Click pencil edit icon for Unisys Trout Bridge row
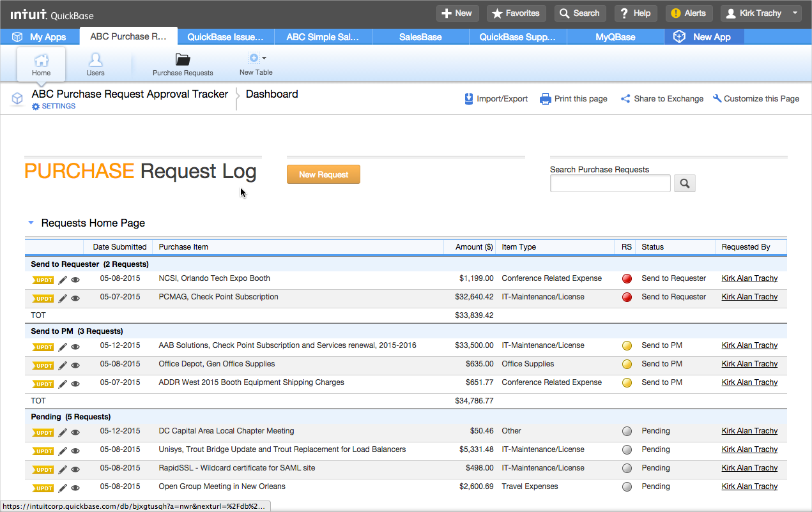Viewport: 812px width, 512px height. pos(62,451)
